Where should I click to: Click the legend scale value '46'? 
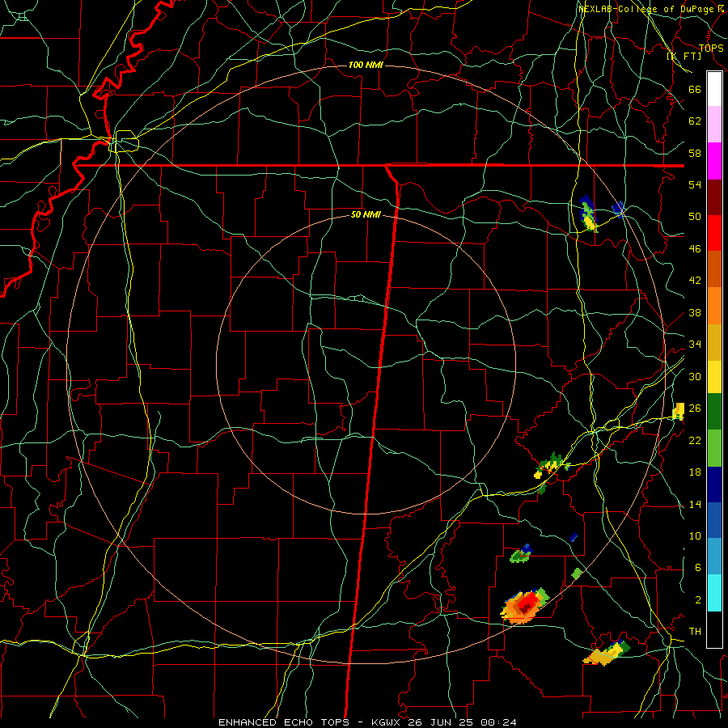[x=695, y=249]
